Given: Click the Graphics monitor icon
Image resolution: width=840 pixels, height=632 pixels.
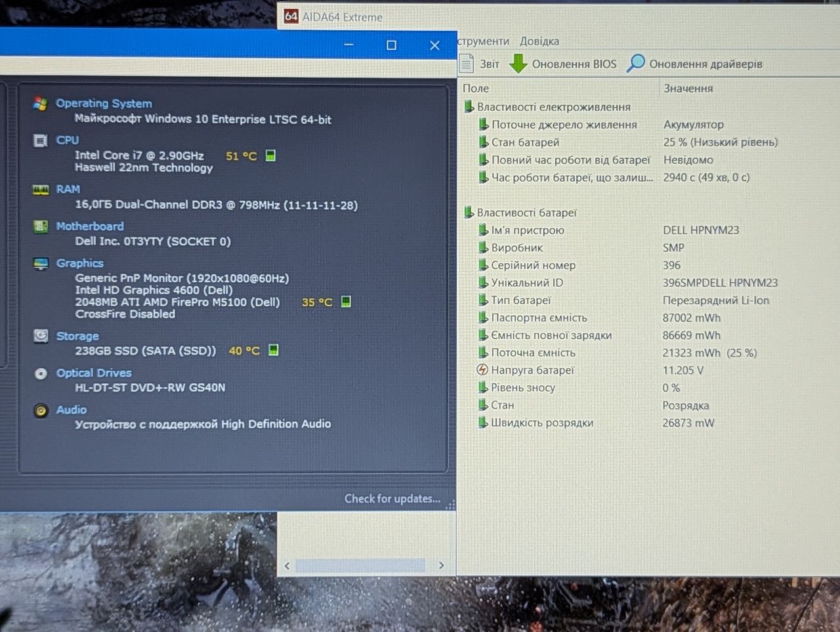Looking at the screenshot, I should [41, 264].
